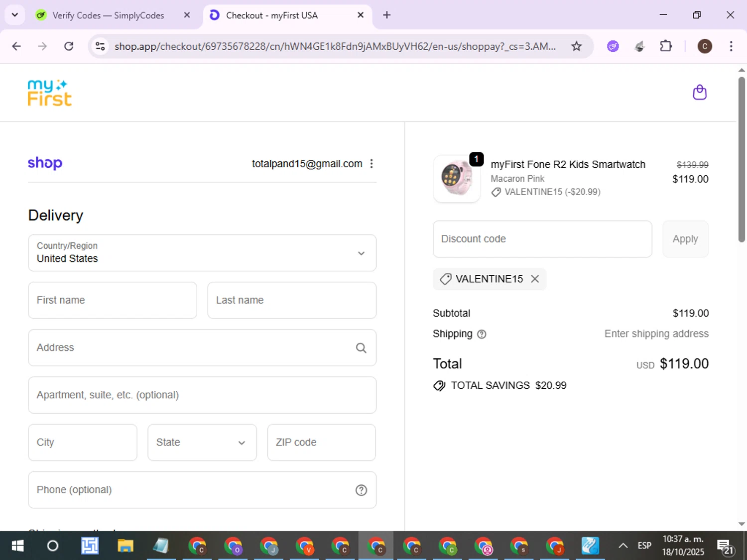Open the notification center icon
The image size is (747, 560).
click(725, 547)
